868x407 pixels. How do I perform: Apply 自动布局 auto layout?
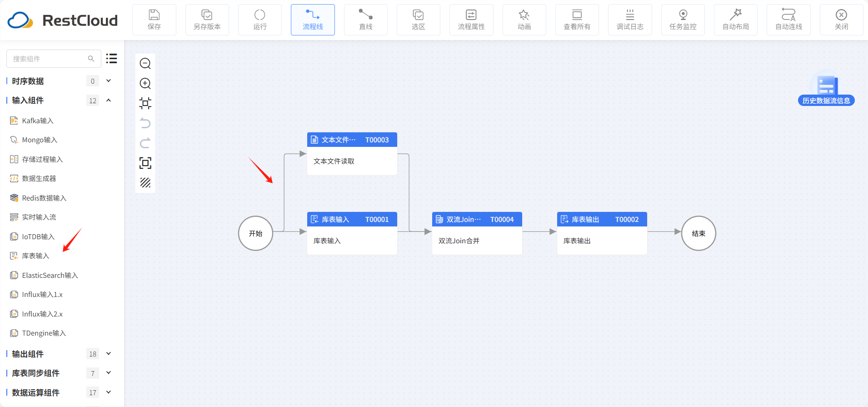736,20
